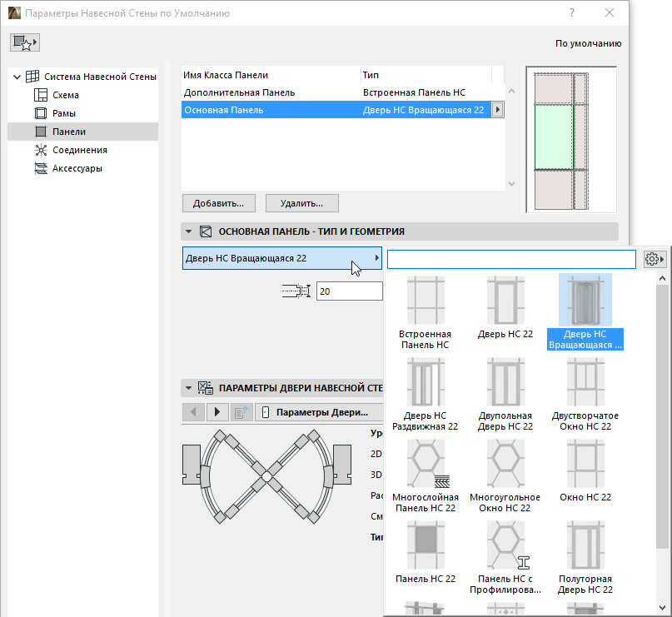Click scroll down arrow of panel class table

[511, 184]
